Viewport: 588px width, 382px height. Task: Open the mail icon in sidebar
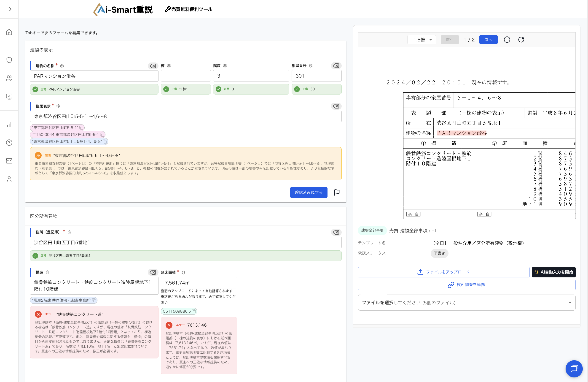tap(9, 161)
